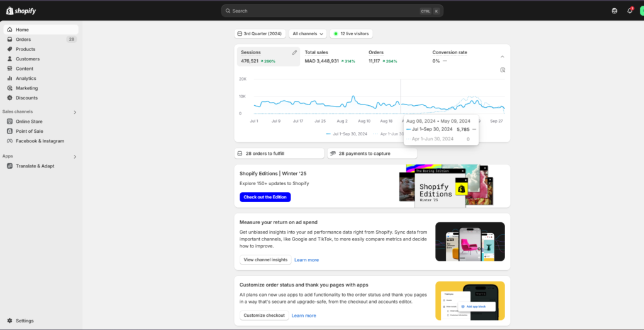Click heading Measure your return on ad spend

tap(279, 222)
